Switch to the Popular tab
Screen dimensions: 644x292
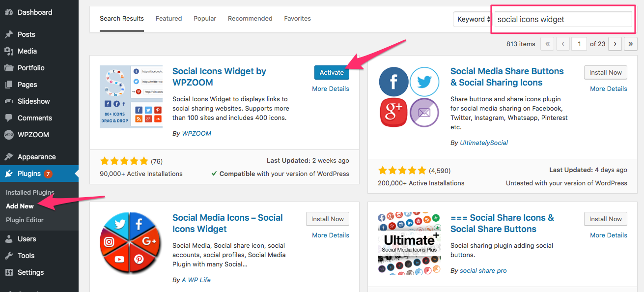point(205,19)
